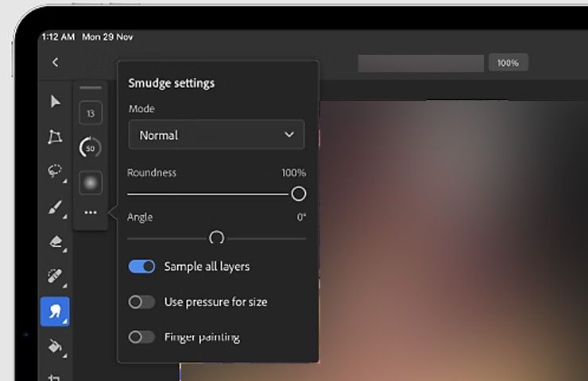Enable Use pressure for size
Image resolution: width=588 pixels, height=381 pixels.
pyautogui.click(x=141, y=302)
